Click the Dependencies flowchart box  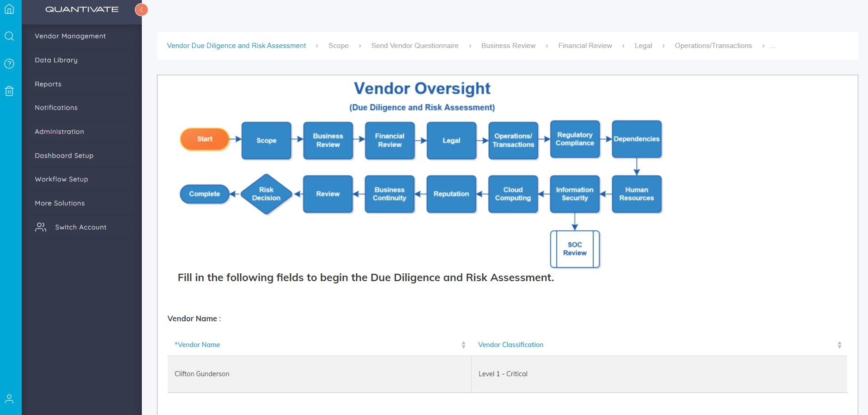637,139
